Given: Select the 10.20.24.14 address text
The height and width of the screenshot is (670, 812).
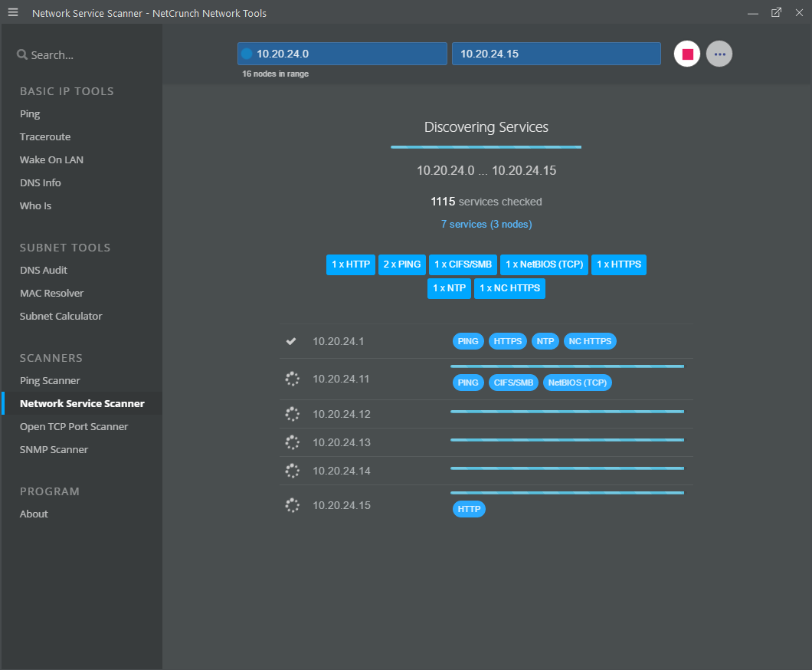Looking at the screenshot, I should [341, 471].
